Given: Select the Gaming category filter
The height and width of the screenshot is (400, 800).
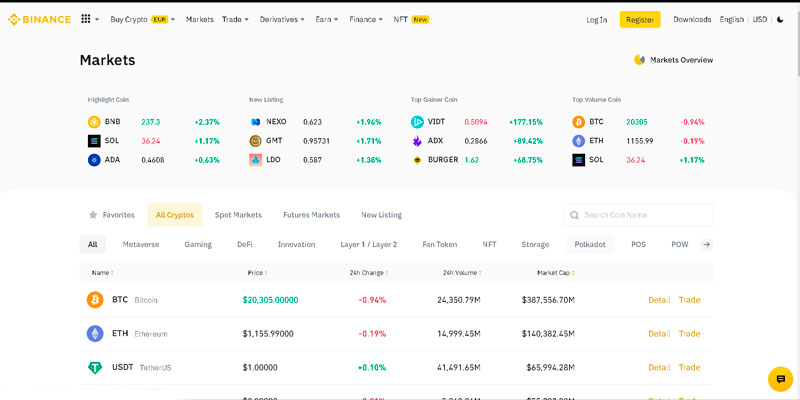Looking at the screenshot, I should [x=198, y=244].
